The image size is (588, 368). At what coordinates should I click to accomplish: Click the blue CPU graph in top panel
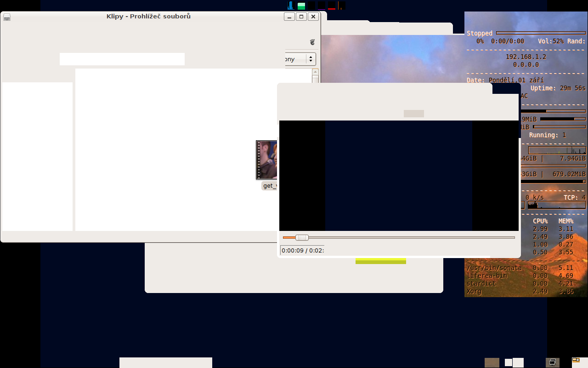tap(291, 6)
